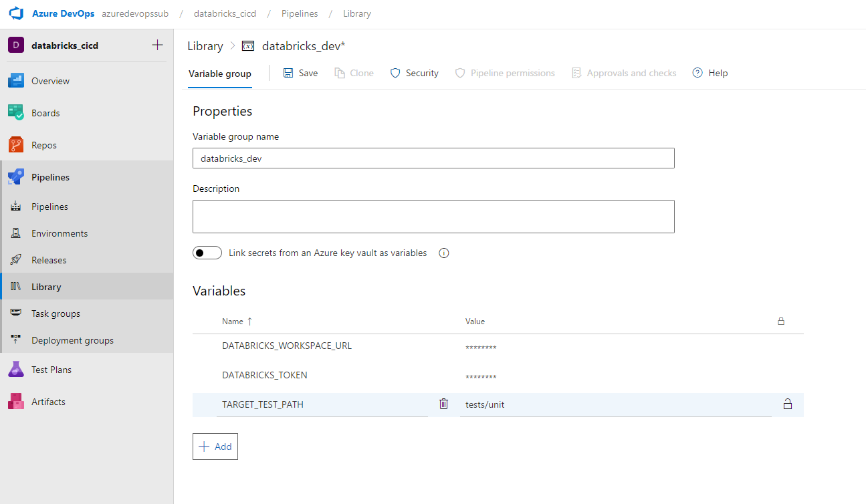Click the Artifacts package icon

pos(16,402)
